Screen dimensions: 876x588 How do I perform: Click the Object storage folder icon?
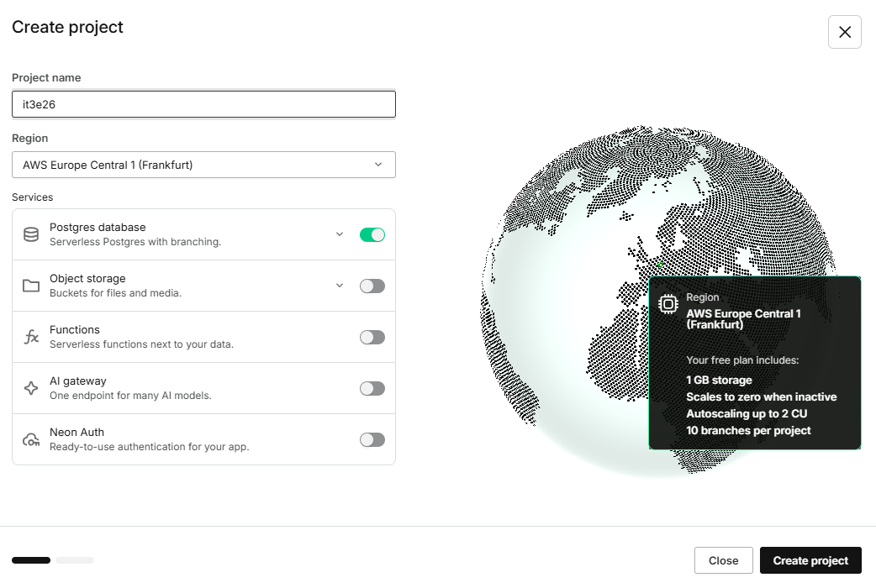coord(31,286)
